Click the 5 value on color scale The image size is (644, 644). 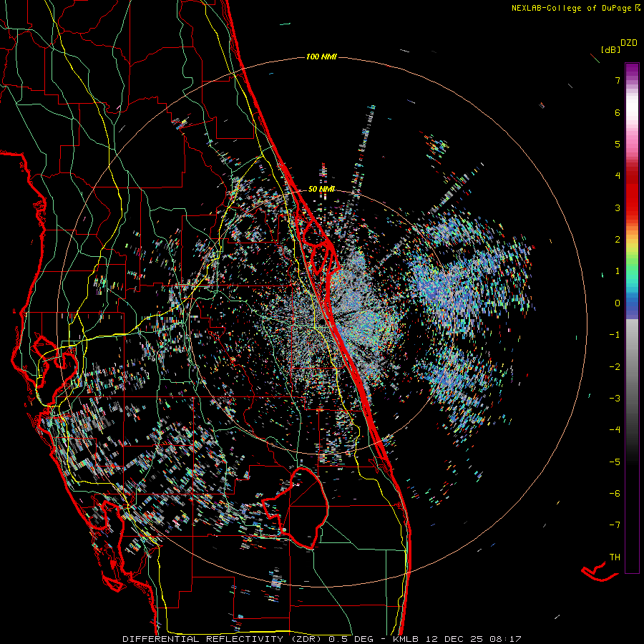pos(618,144)
